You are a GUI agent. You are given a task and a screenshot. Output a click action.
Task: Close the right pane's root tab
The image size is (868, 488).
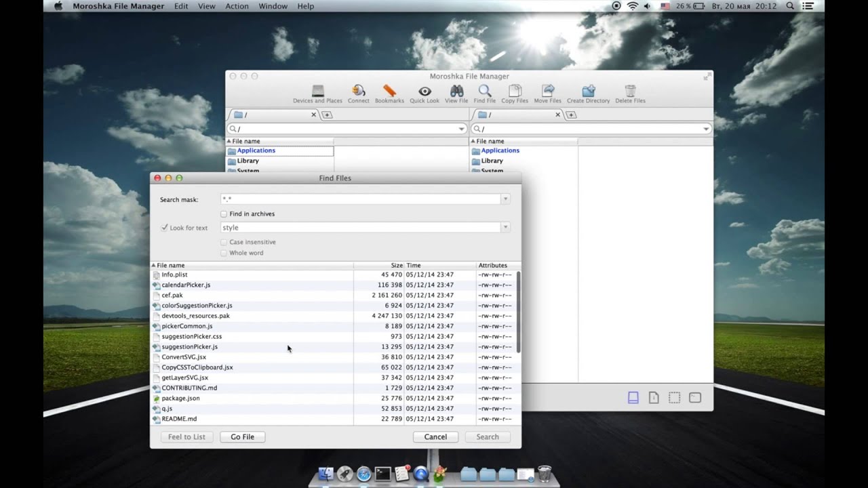(557, 115)
